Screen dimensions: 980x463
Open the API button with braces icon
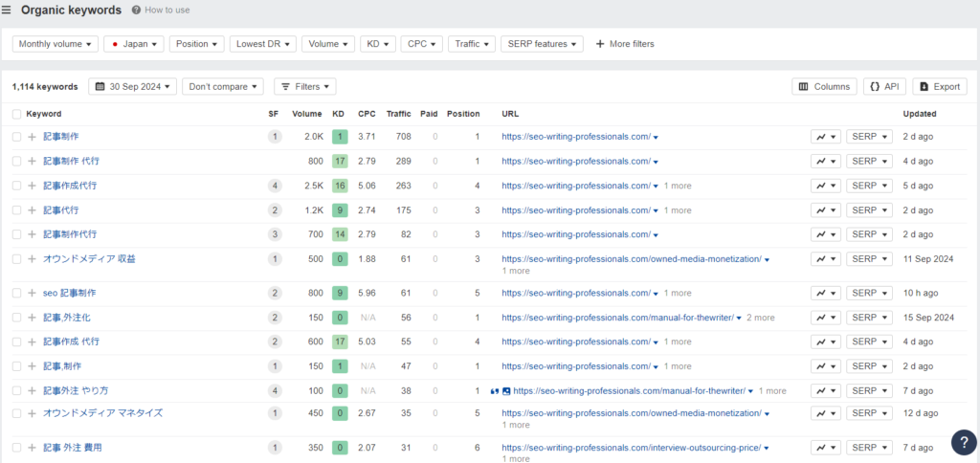tap(884, 86)
